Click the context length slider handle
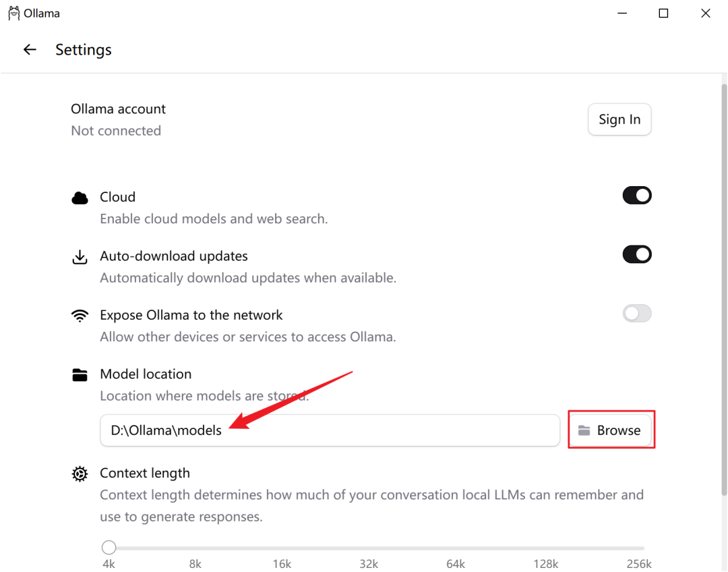The image size is (728, 572). pos(109,547)
